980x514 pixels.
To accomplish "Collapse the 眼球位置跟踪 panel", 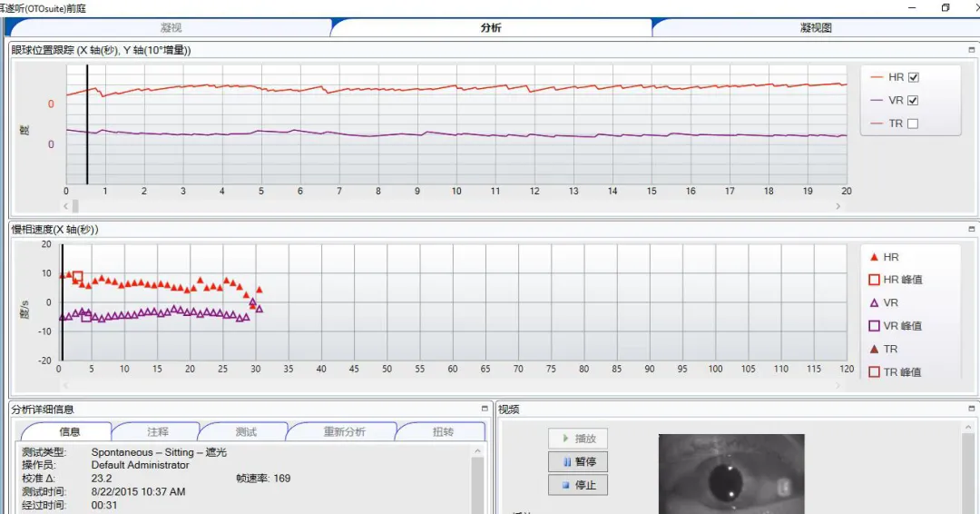I will click(x=971, y=49).
